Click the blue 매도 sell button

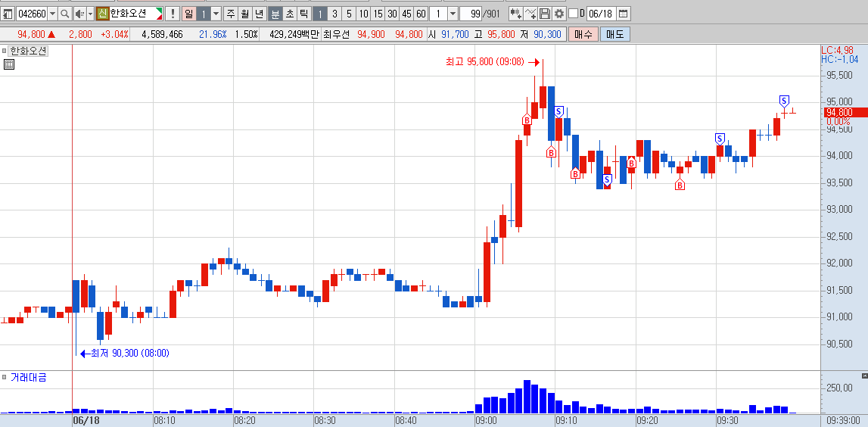click(615, 34)
